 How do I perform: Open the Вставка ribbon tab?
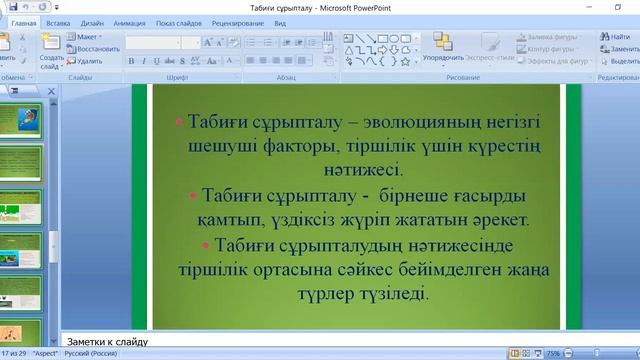[x=58, y=23]
